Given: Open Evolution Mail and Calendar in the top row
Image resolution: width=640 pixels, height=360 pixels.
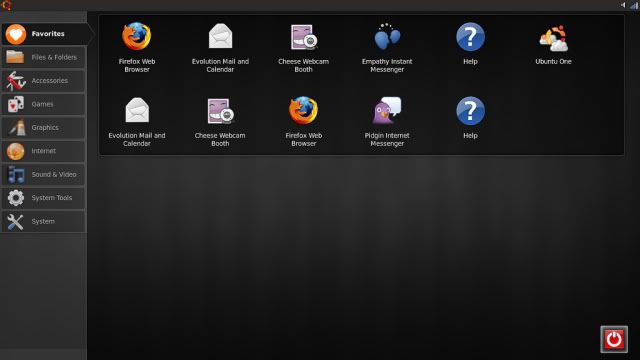Looking at the screenshot, I should pos(220,47).
